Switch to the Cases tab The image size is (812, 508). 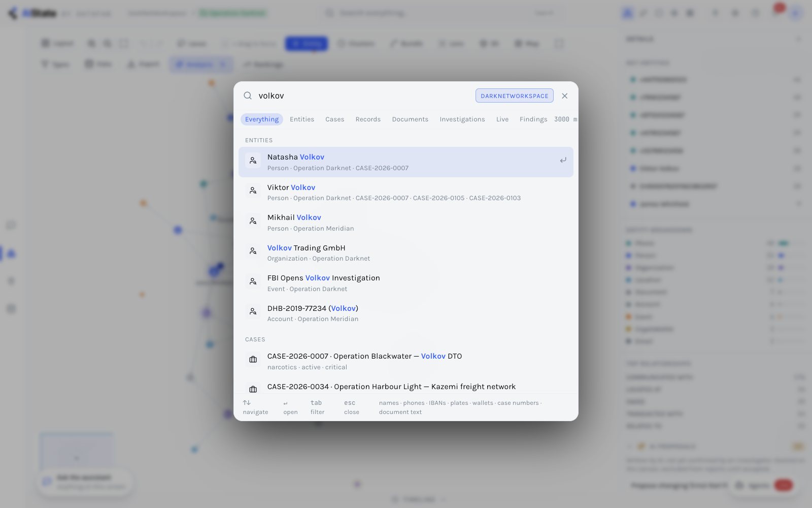pyautogui.click(x=334, y=119)
